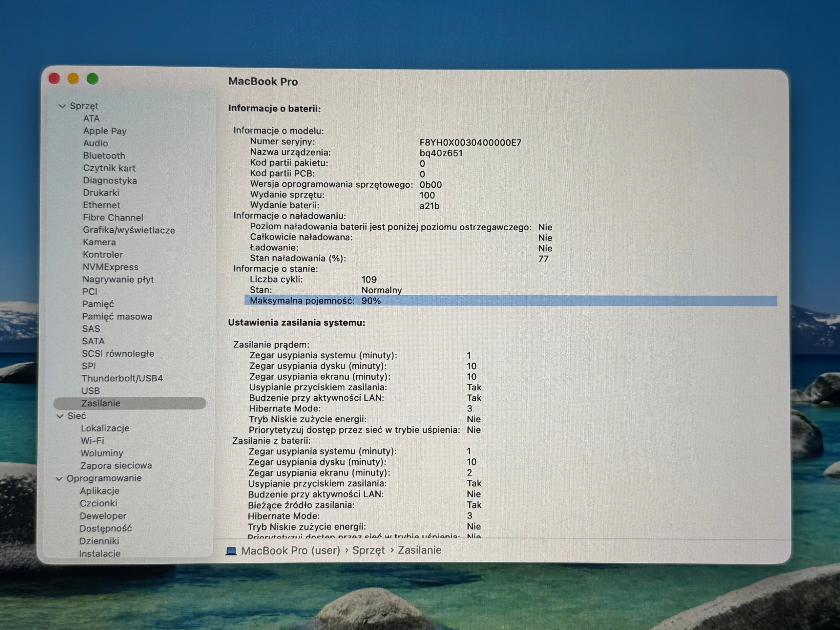Viewport: 840px width, 630px height.
Task: Open Dzienniki in the sidebar
Action: [99, 541]
